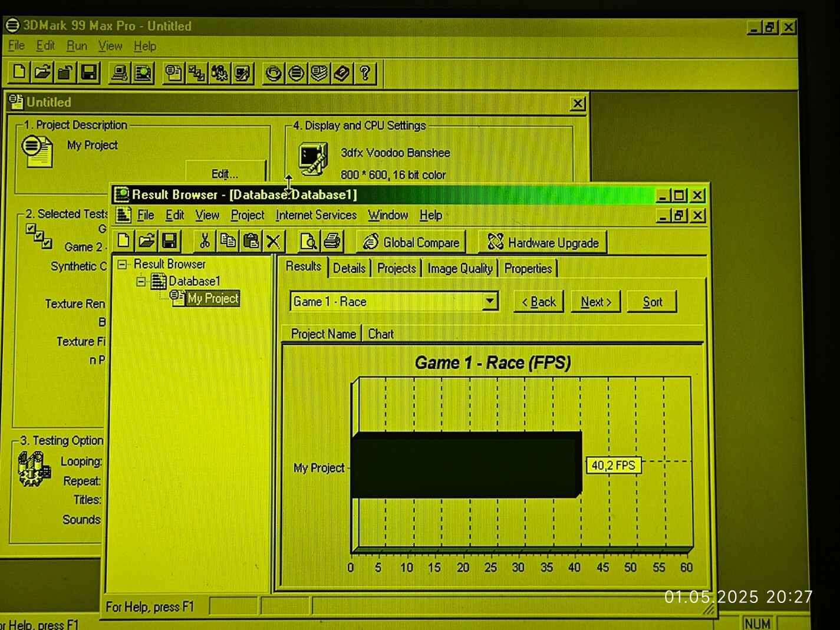The height and width of the screenshot is (630, 840).
Task: Click the testing options gears icon in 3DMark toolbar
Action: (x=220, y=73)
